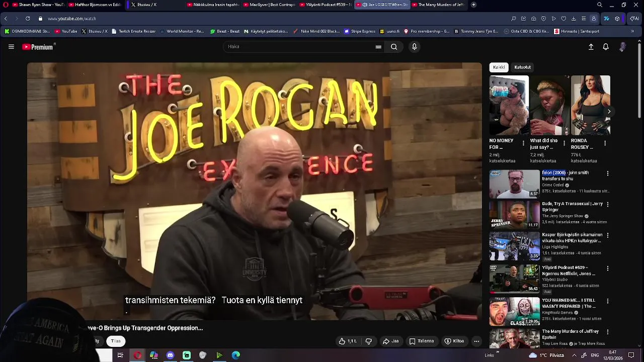644x362 pixels.
Task: Go to YouTube Premium home logo
Action: (39, 47)
